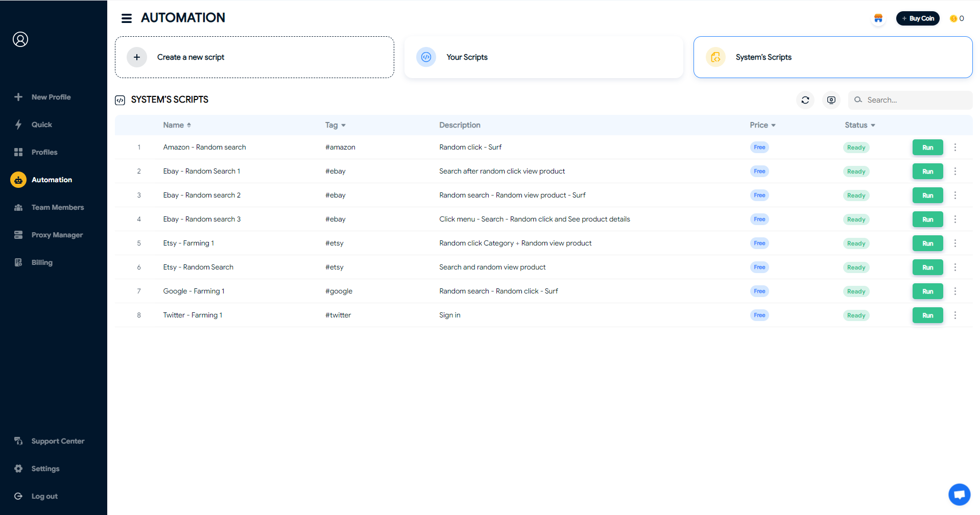
Task: Click the Automation robot icon
Action: pyautogui.click(x=18, y=180)
